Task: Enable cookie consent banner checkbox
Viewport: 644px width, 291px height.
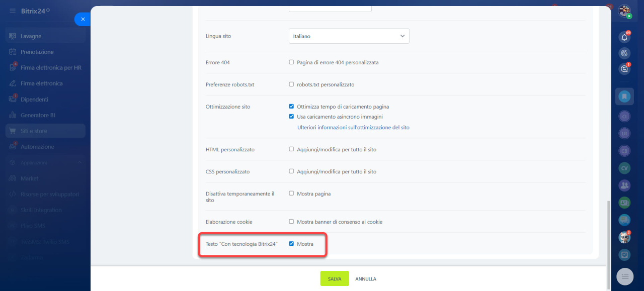Action: [x=291, y=222]
